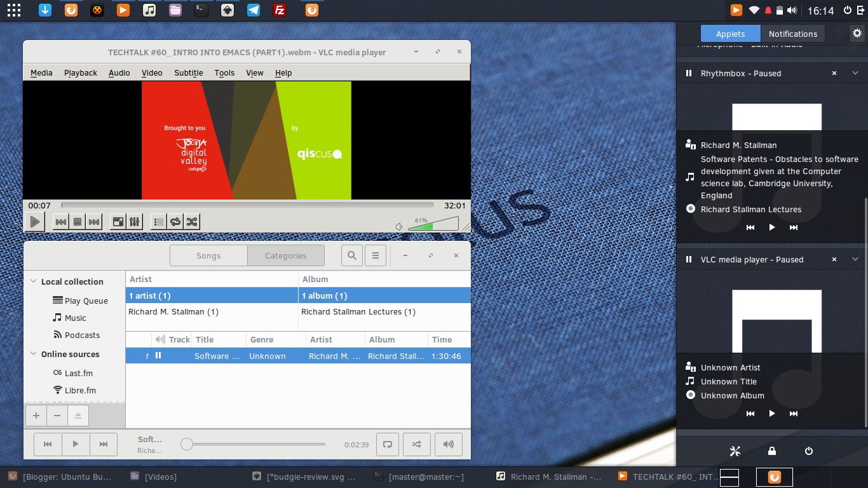
Task: Enable shuffle in Rhythmbox bottom bar
Action: (416, 444)
